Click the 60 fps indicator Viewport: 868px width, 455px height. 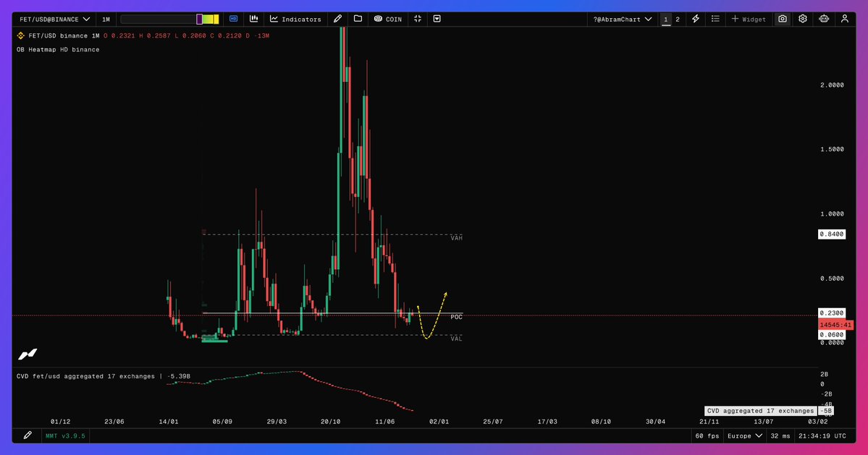click(707, 435)
